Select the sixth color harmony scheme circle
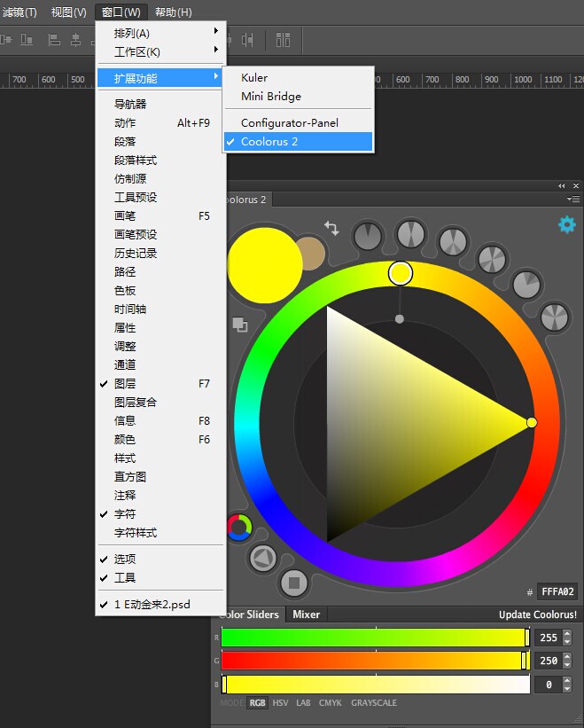Screen dimensions: 584x728 click(x=555, y=317)
